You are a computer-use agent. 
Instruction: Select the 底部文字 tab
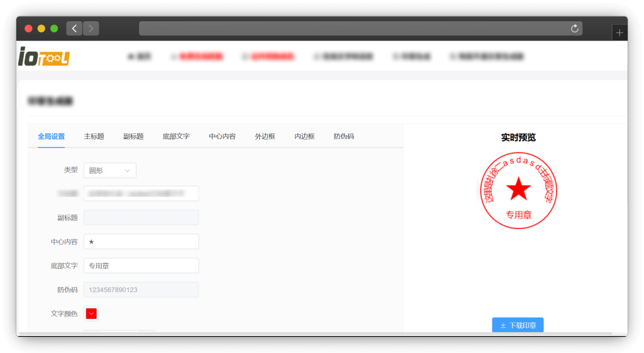pyautogui.click(x=176, y=137)
